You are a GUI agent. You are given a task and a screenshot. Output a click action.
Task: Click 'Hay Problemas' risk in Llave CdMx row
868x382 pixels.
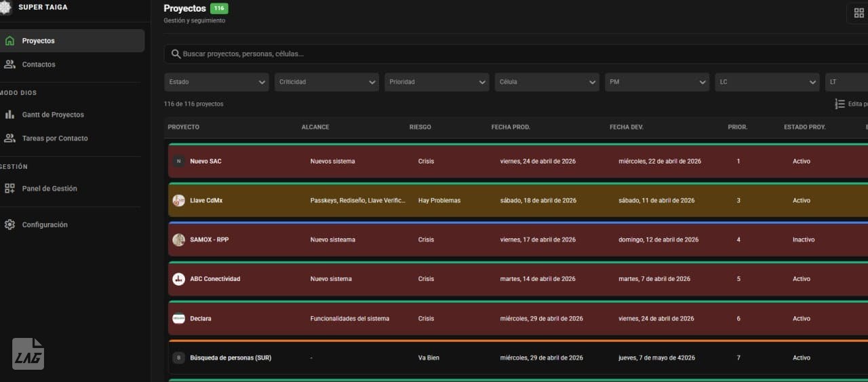point(439,201)
